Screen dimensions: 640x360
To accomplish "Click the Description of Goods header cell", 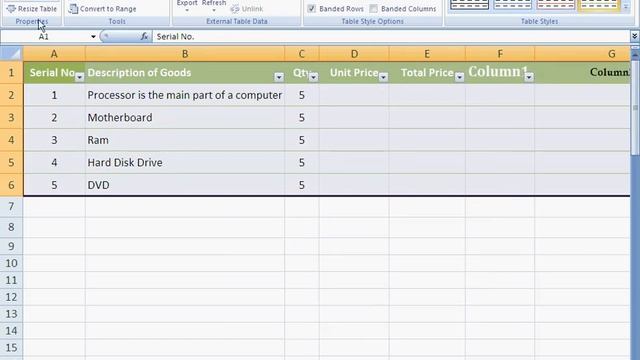I will [x=185, y=73].
